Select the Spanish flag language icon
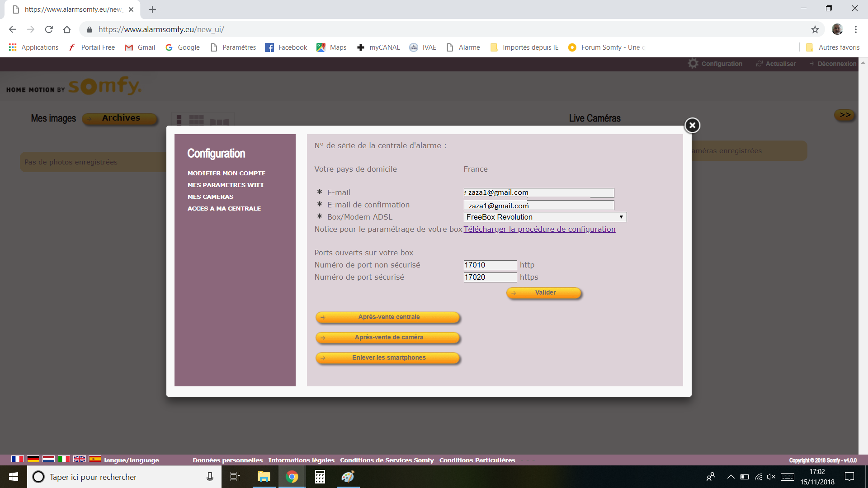Viewport: 868px width, 488px height. click(x=95, y=459)
